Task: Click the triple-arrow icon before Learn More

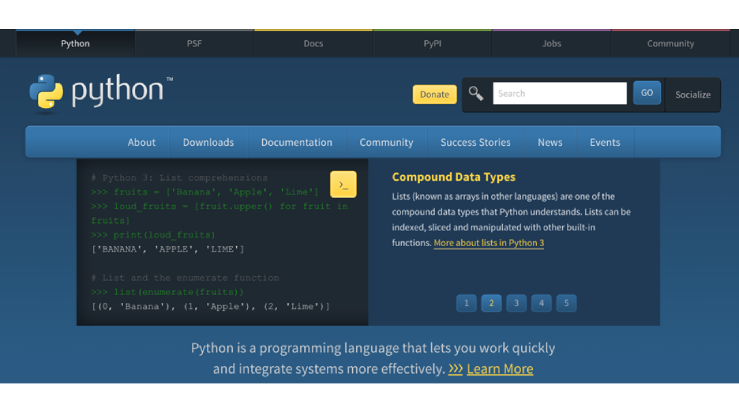Action: (455, 369)
